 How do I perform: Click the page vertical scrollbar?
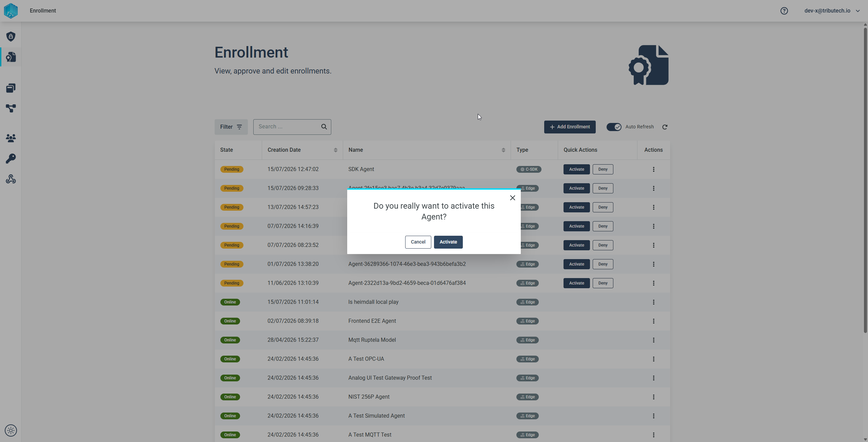point(865,180)
